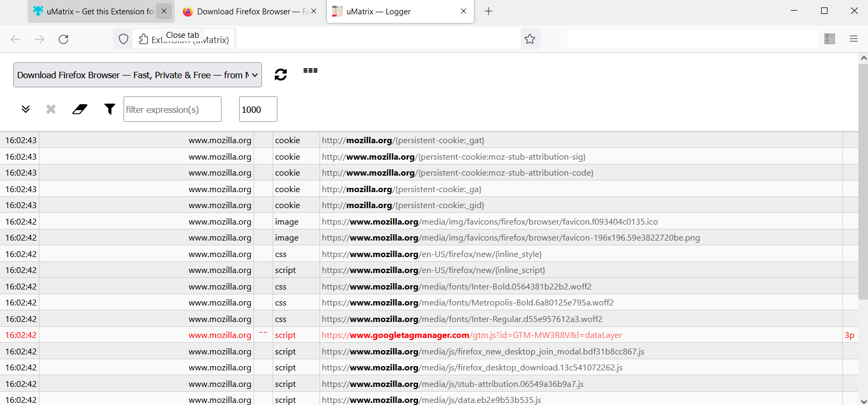
Task: Click the vertical scrollbar thumb
Action: click(x=863, y=182)
